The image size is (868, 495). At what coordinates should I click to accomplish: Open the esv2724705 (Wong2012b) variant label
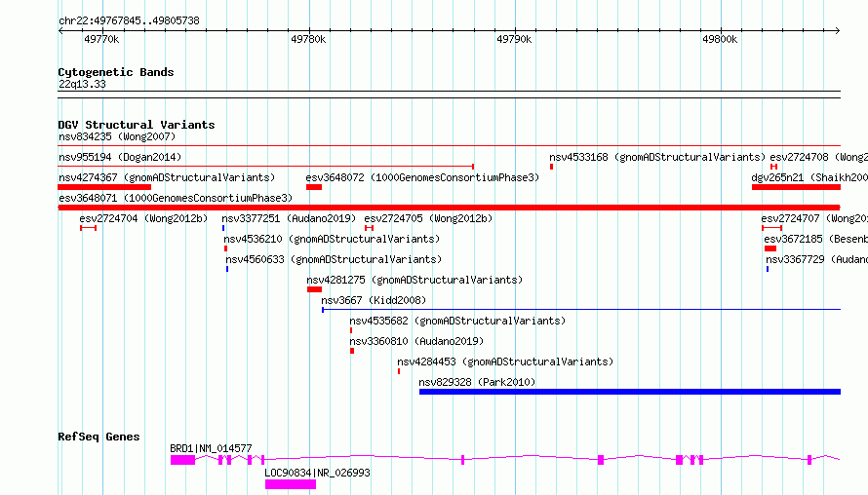(428, 218)
